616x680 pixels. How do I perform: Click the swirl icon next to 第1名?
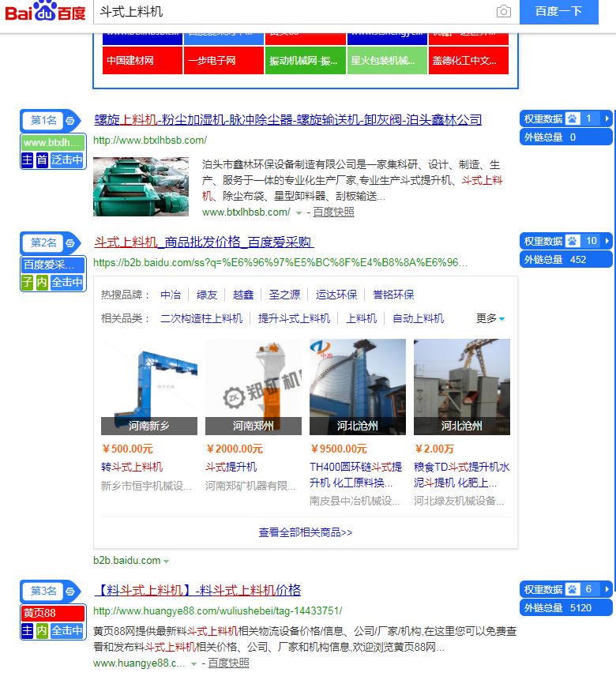pyautogui.click(x=69, y=121)
